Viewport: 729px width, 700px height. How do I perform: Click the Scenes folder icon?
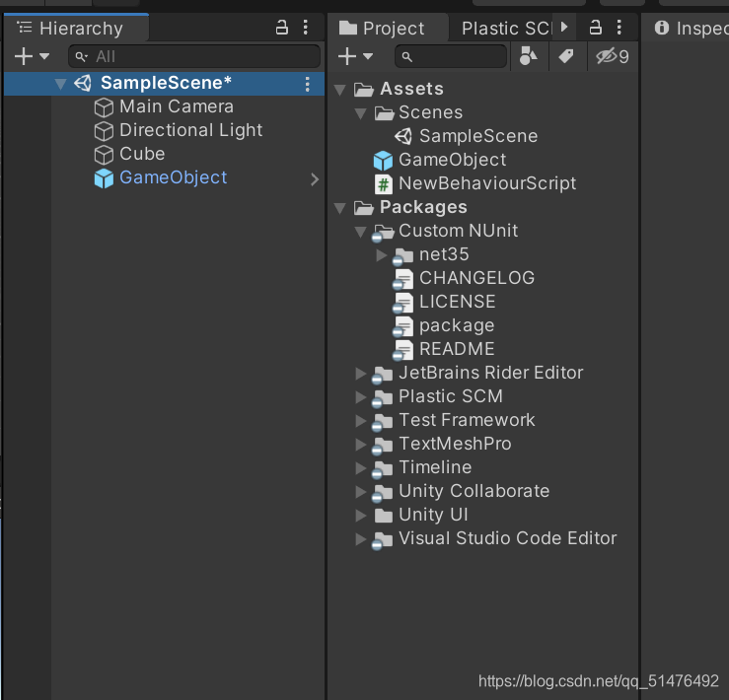[x=384, y=113]
